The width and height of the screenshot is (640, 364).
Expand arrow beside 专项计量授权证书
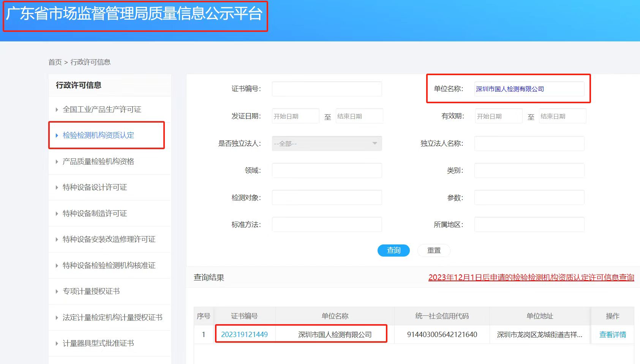pyautogui.click(x=57, y=292)
